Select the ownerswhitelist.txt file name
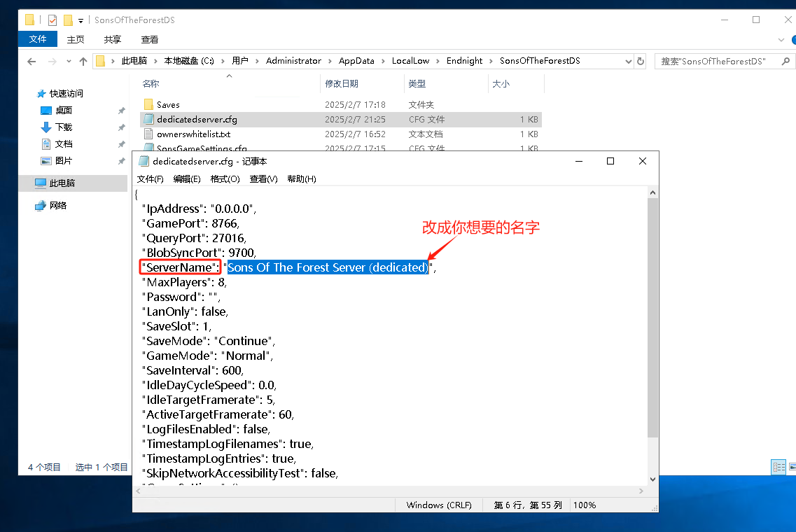This screenshot has height=532, width=796. (193, 134)
